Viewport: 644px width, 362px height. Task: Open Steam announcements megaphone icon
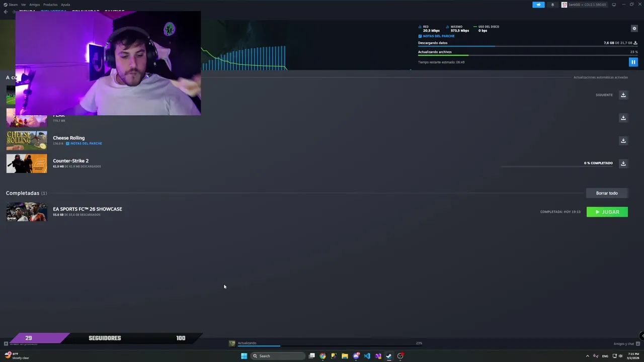point(538,5)
